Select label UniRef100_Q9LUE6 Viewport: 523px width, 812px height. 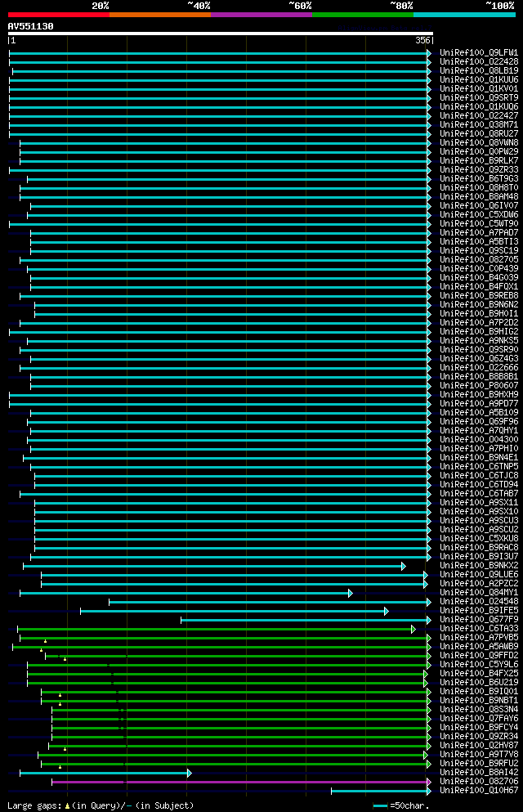(479, 574)
